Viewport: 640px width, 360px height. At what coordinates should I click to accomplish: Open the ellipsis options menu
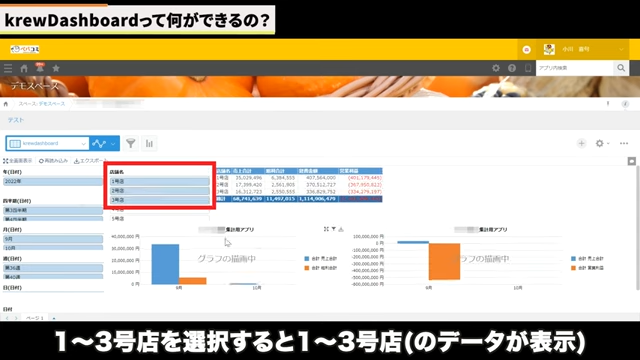pos(624,143)
